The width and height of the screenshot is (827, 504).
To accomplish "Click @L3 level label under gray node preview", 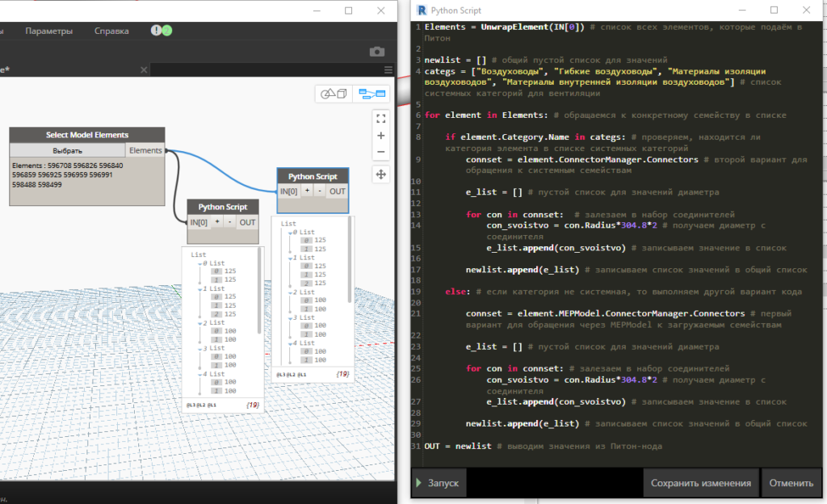I will [x=190, y=405].
